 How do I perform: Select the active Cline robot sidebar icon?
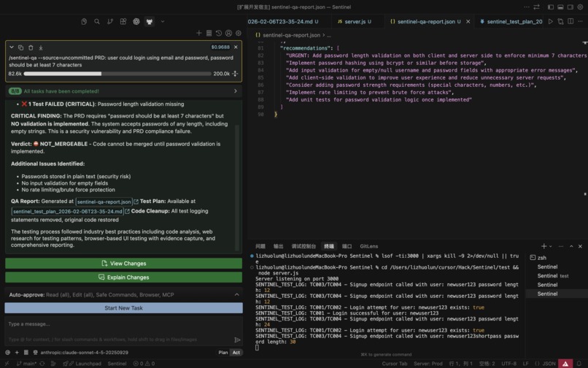point(150,22)
